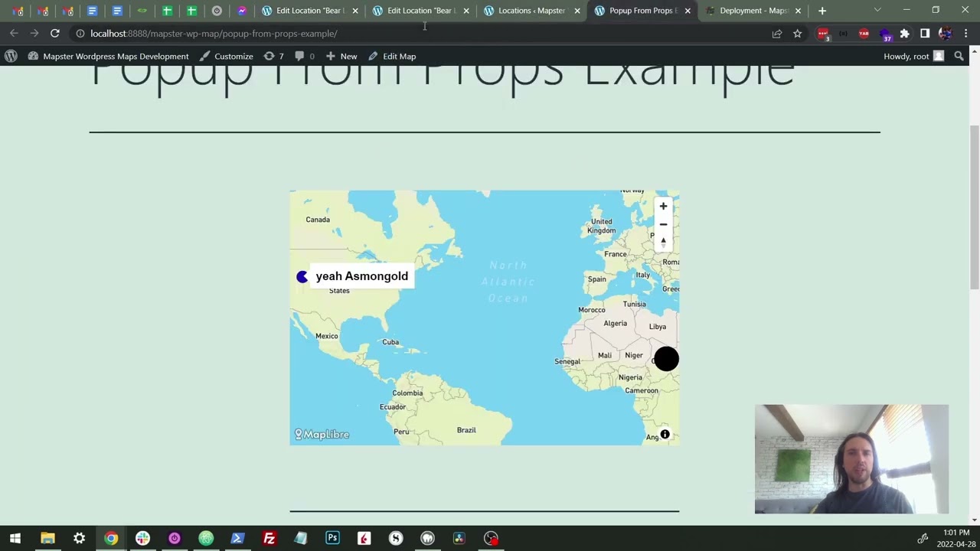
Task: Zoom in on the map
Action: click(663, 206)
